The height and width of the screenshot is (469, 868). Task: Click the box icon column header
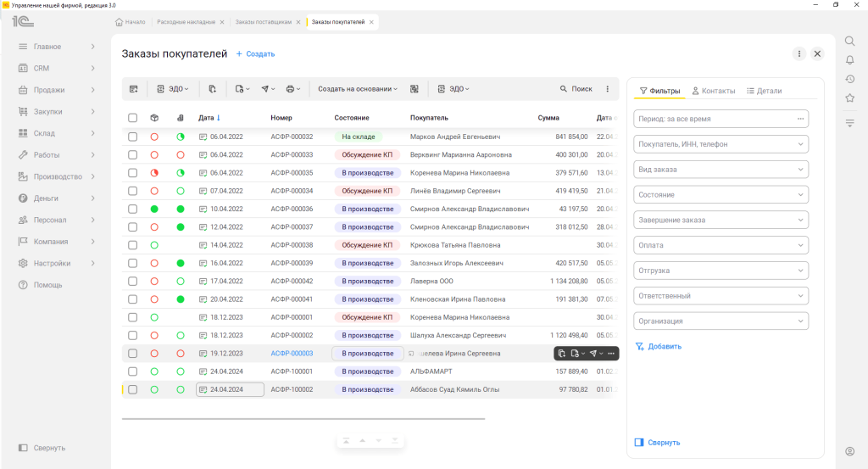154,118
